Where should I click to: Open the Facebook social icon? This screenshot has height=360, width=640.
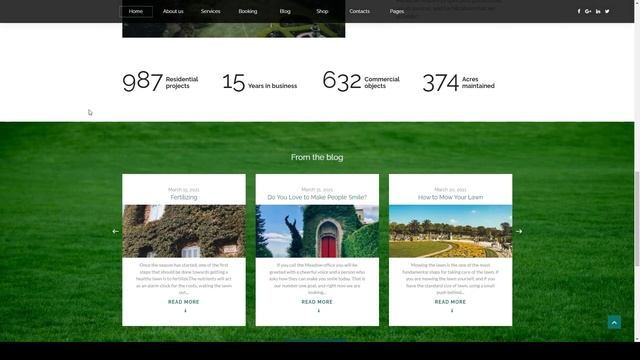pyautogui.click(x=579, y=11)
